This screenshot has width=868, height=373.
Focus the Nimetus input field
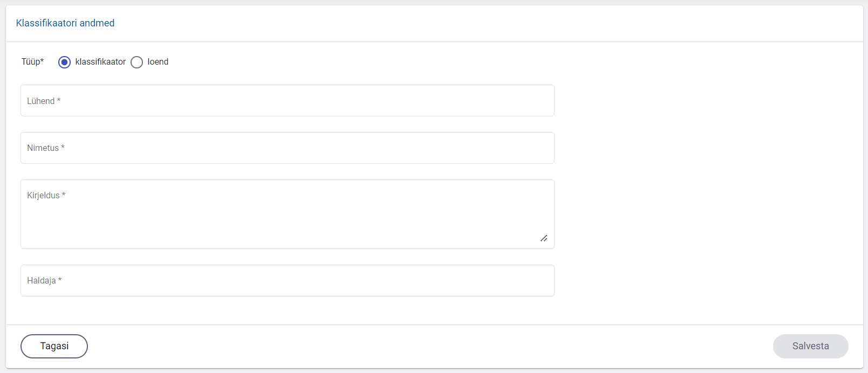[287, 148]
